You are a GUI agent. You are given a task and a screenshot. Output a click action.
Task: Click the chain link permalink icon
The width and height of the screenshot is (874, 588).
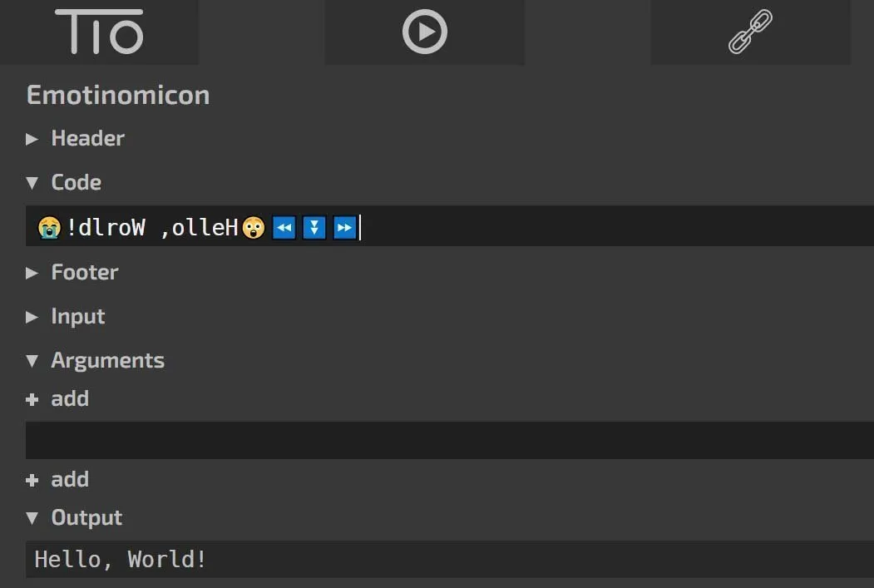(750, 32)
